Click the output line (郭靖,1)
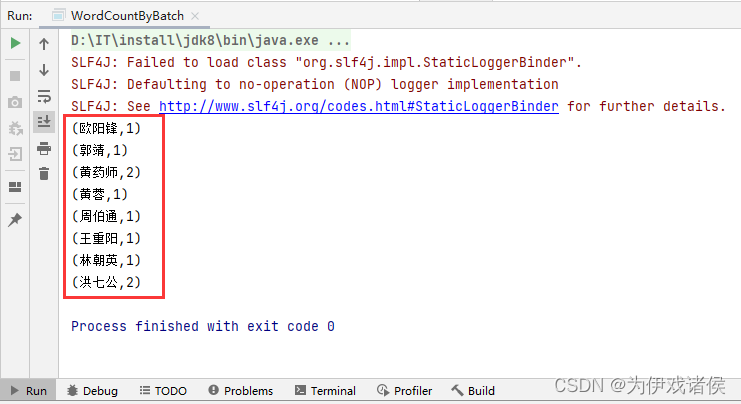 click(x=100, y=150)
